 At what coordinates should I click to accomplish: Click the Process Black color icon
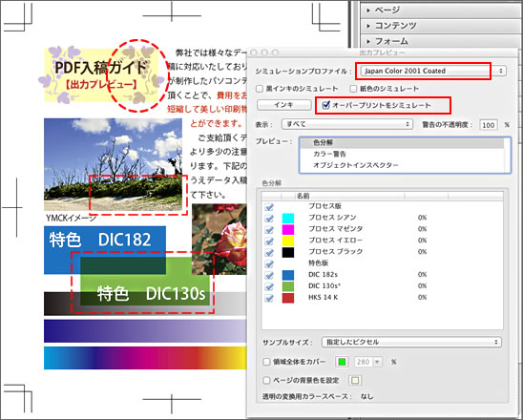pos(288,252)
